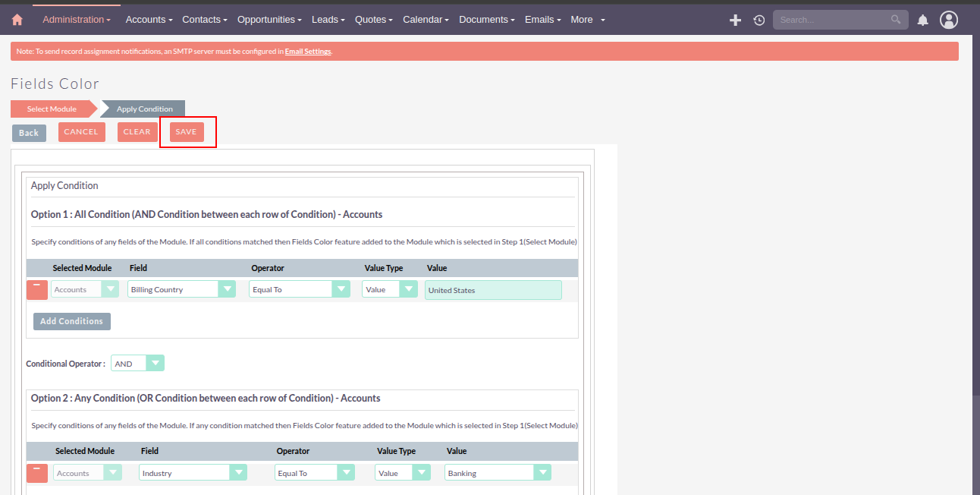This screenshot has width=980, height=495.
Task: Click the home icon in navbar
Action: [17, 20]
